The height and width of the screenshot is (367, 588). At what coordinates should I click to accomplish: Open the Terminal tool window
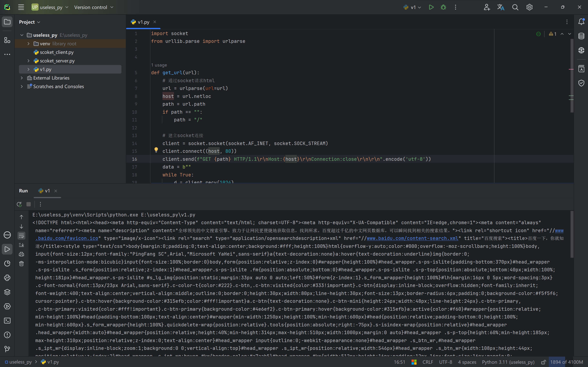click(x=7, y=321)
